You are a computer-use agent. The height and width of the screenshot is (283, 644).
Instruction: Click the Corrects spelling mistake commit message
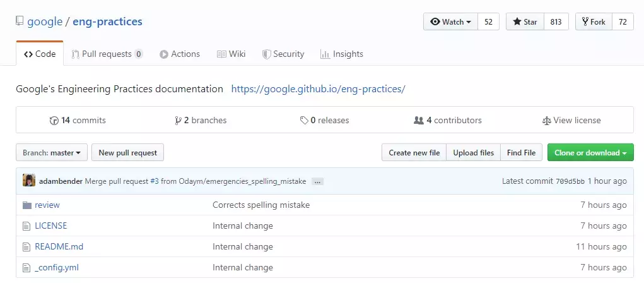click(x=261, y=205)
